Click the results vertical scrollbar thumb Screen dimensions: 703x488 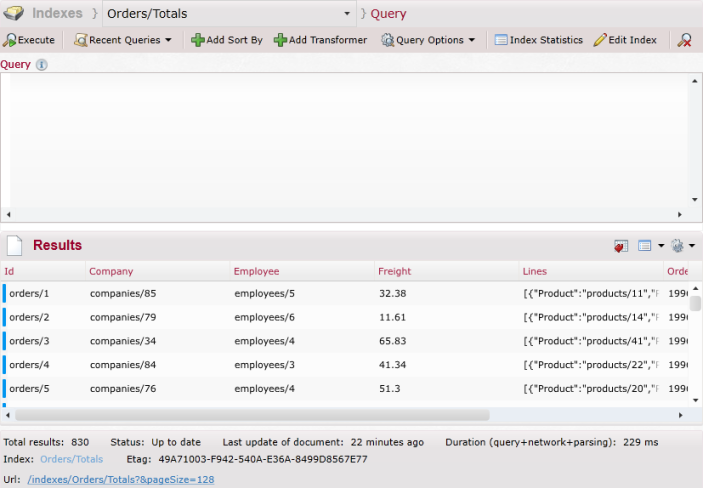695,303
